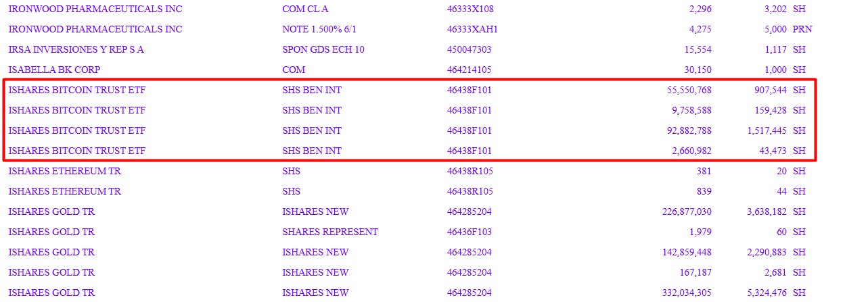Select share count 43,473
Image resolution: width=868 pixels, height=302 pixels.
click(771, 151)
